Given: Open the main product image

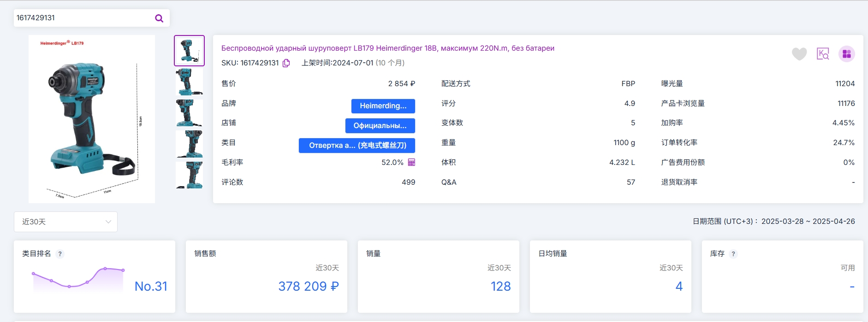Looking at the screenshot, I should click(x=92, y=119).
